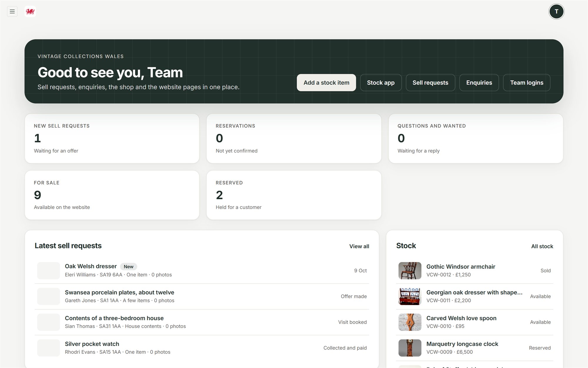
Task: Open the Questions and wanted card
Action: pos(476,138)
